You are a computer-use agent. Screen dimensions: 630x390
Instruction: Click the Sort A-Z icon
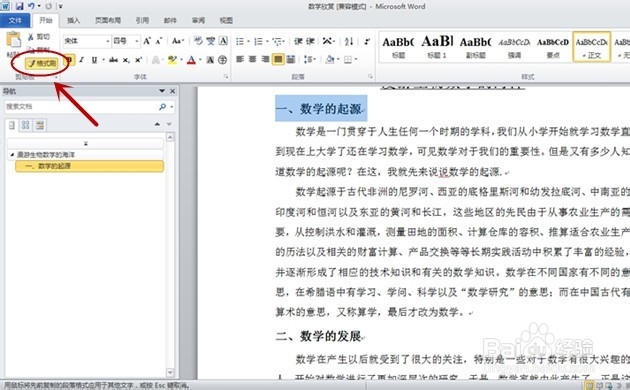pos(349,41)
